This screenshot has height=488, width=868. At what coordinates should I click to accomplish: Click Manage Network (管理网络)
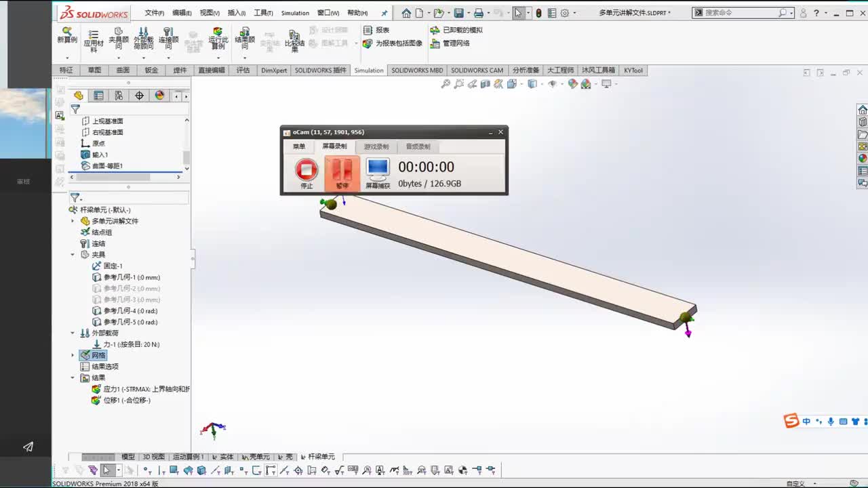tap(450, 43)
